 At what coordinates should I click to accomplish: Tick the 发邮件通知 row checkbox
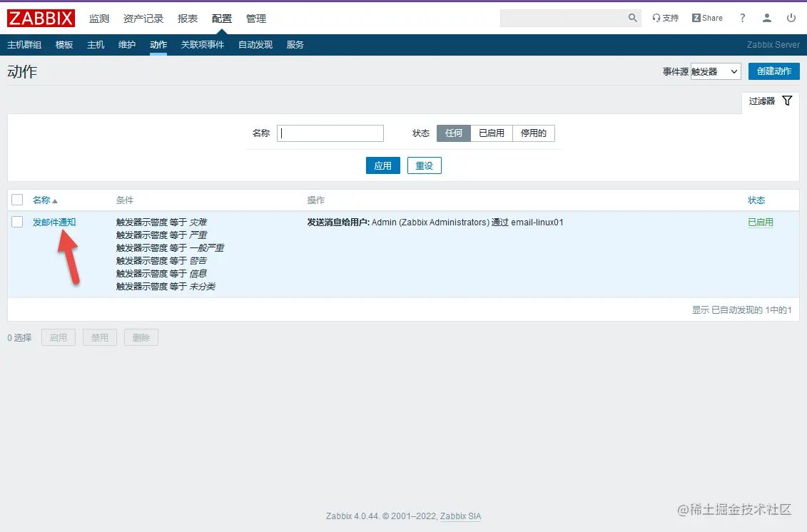coord(18,222)
